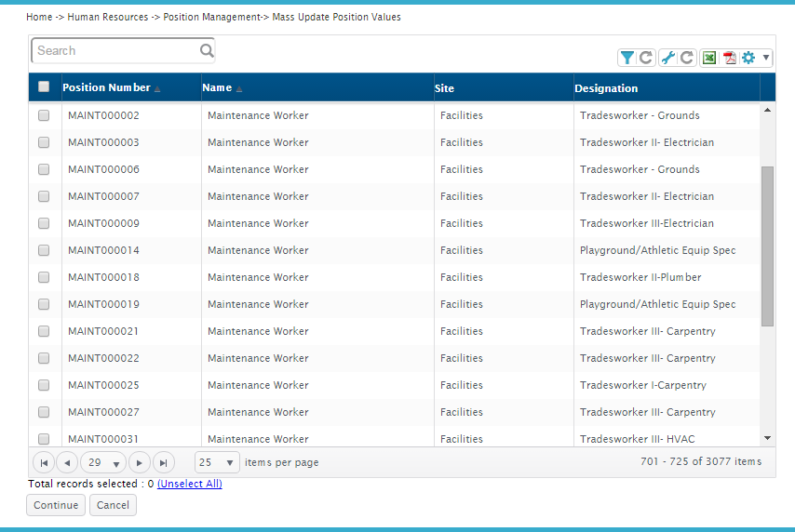This screenshot has height=532, width=795.
Task: Open the gear settings dropdown arrow
Action: click(765, 58)
